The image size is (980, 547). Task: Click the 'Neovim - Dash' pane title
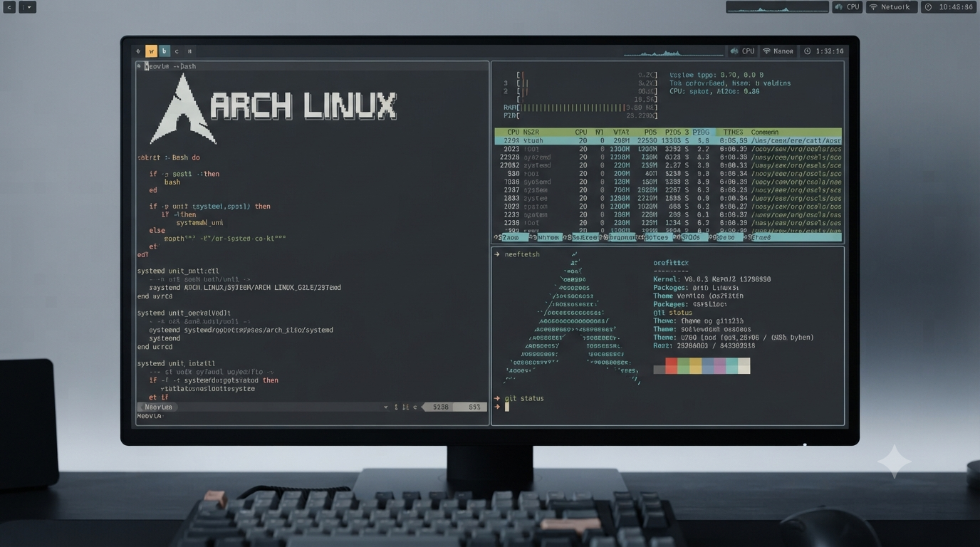tap(170, 66)
